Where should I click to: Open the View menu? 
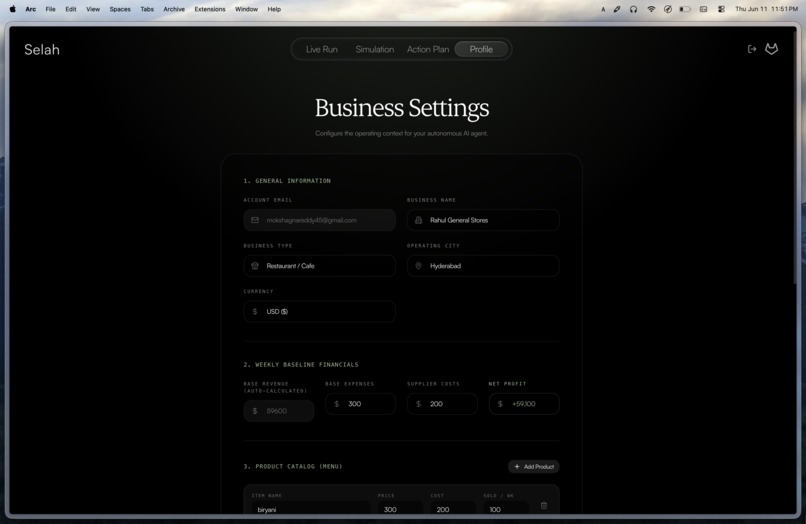93,9
